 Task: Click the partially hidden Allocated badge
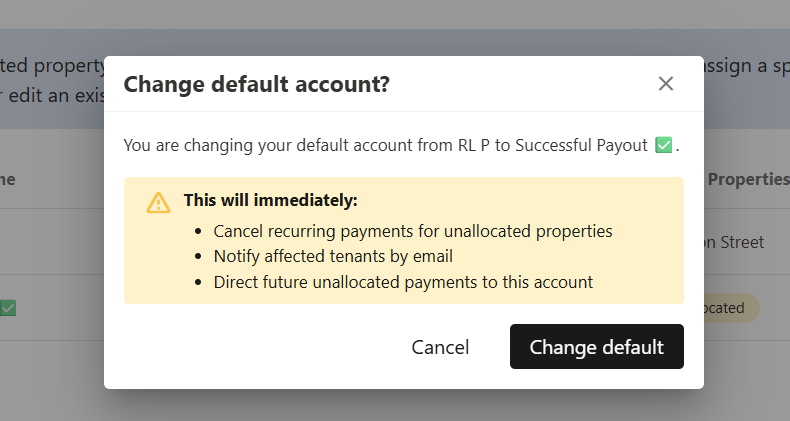pyautogui.click(x=732, y=309)
